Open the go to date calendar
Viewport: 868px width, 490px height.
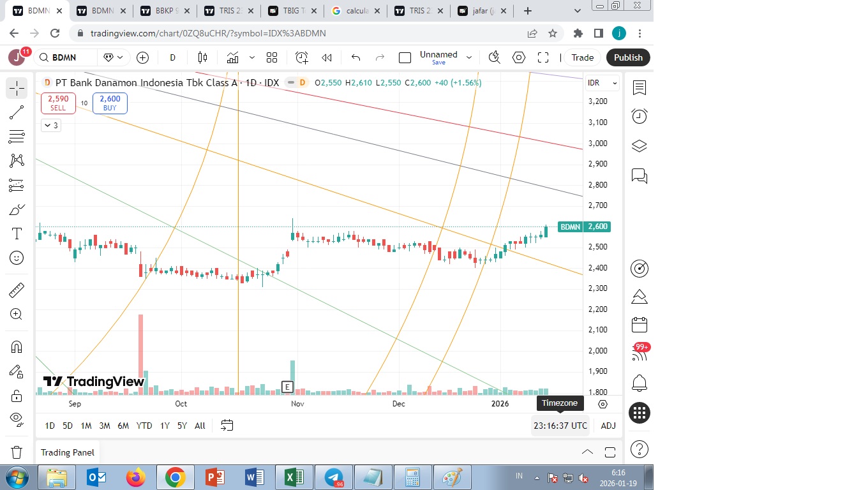pyautogui.click(x=227, y=426)
